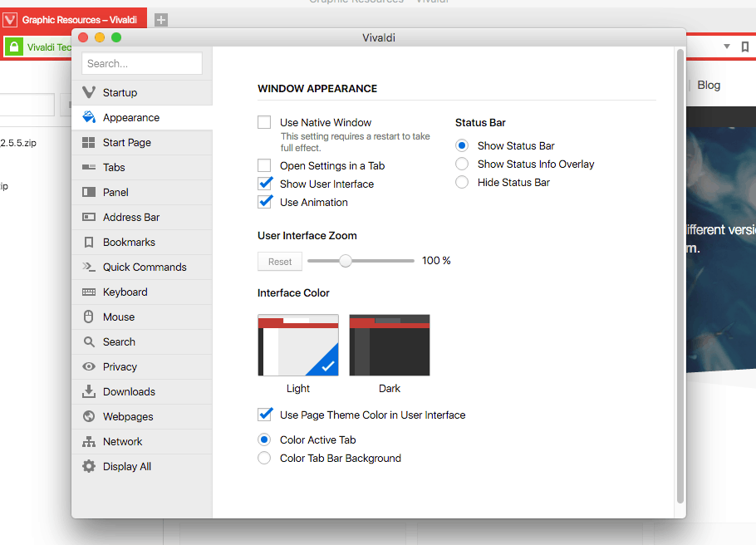
Task: Click the Webpages globe icon
Action: tap(89, 416)
